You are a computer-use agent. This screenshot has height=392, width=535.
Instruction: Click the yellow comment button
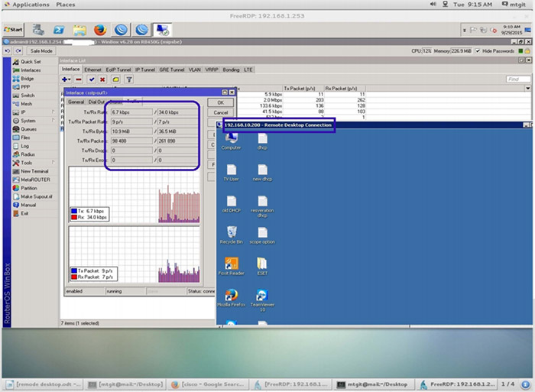pyautogui.click(x=115, y=79)
